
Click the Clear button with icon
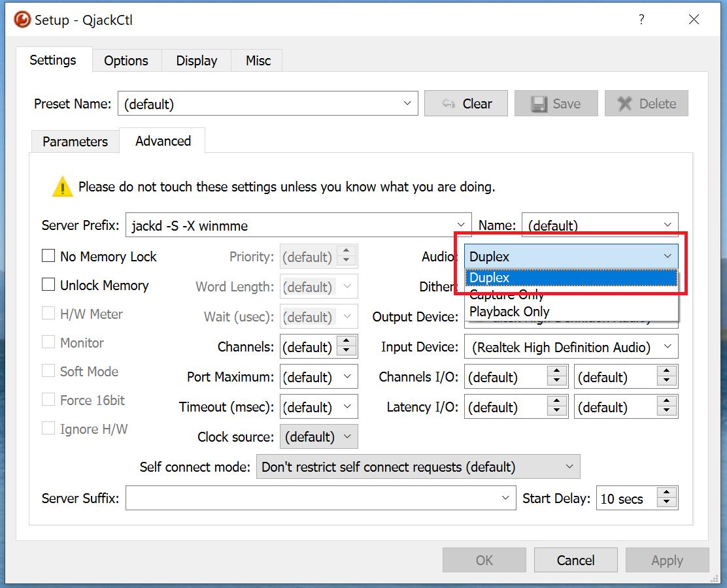[466, 104]
